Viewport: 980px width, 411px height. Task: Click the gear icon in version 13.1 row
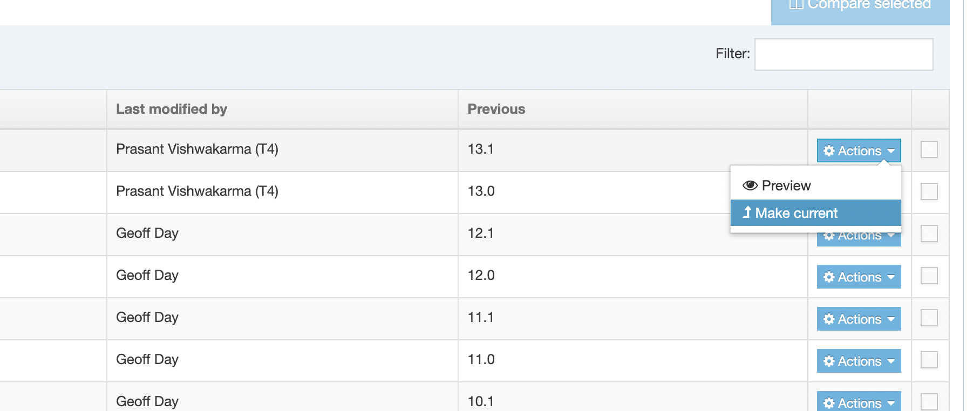(829, 150)
